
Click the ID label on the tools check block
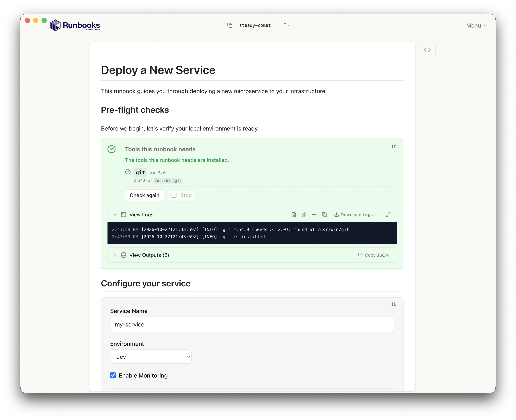(x=394, y=147)
